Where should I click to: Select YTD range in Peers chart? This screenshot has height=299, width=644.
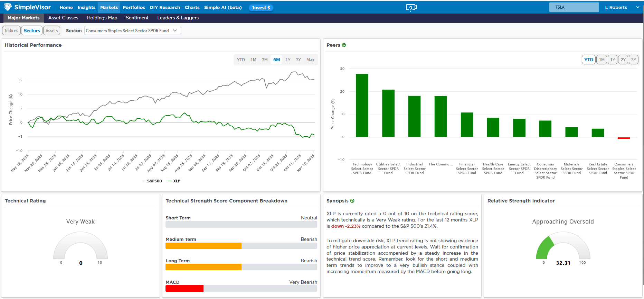(x=588, y=60)
